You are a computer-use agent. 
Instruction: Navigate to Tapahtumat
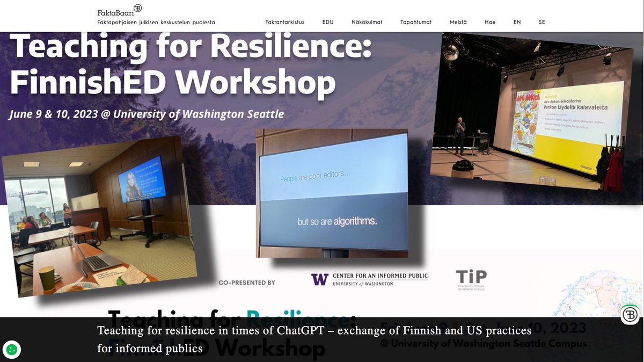coord(416,22)
